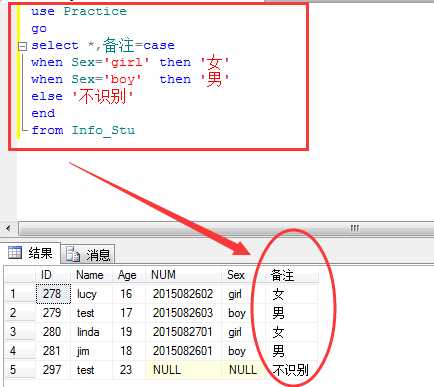Click the Age cell 17
Screen dimensions: 434x387
(129, 313)
